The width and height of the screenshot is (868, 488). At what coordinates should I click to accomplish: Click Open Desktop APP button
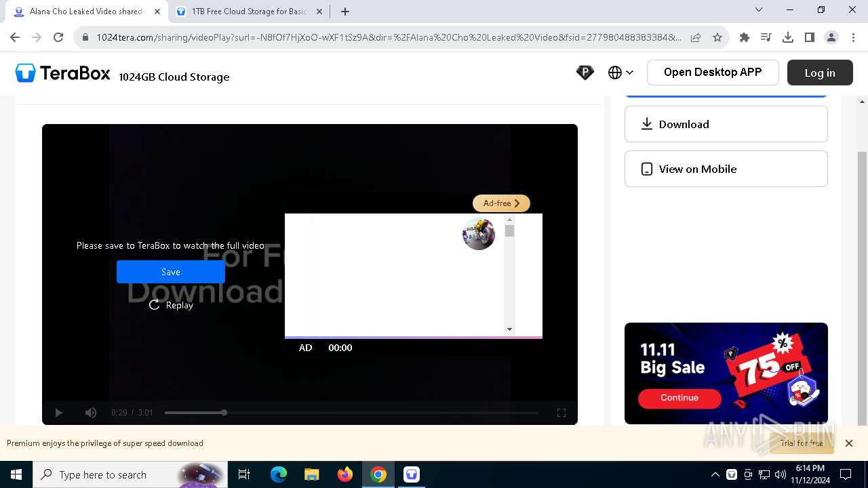pyautogui.click(x=713, y=73)
